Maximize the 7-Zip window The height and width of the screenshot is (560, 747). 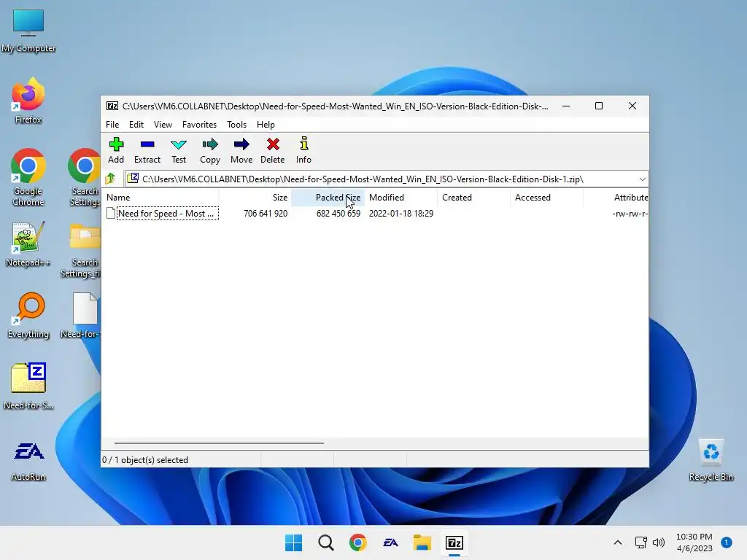point(599,106)
